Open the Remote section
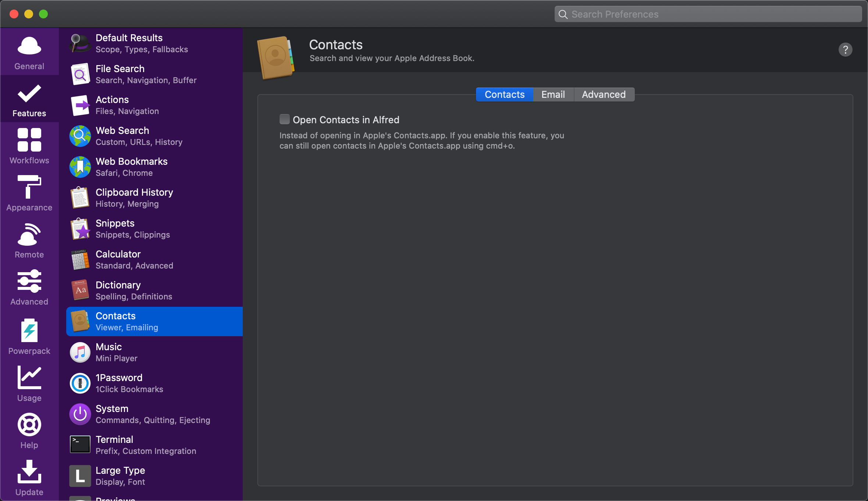 pyautogui.click(x=29, y=241)
